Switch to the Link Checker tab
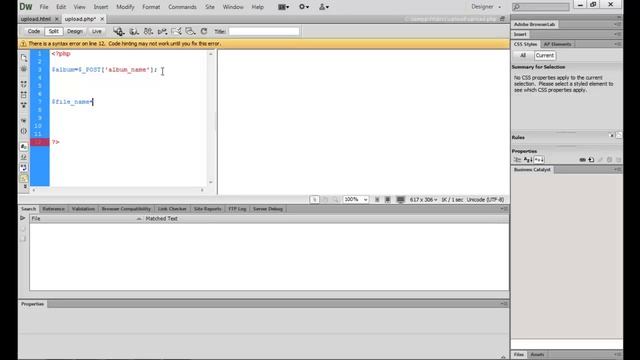640x360 pixels. pos(172,209)
